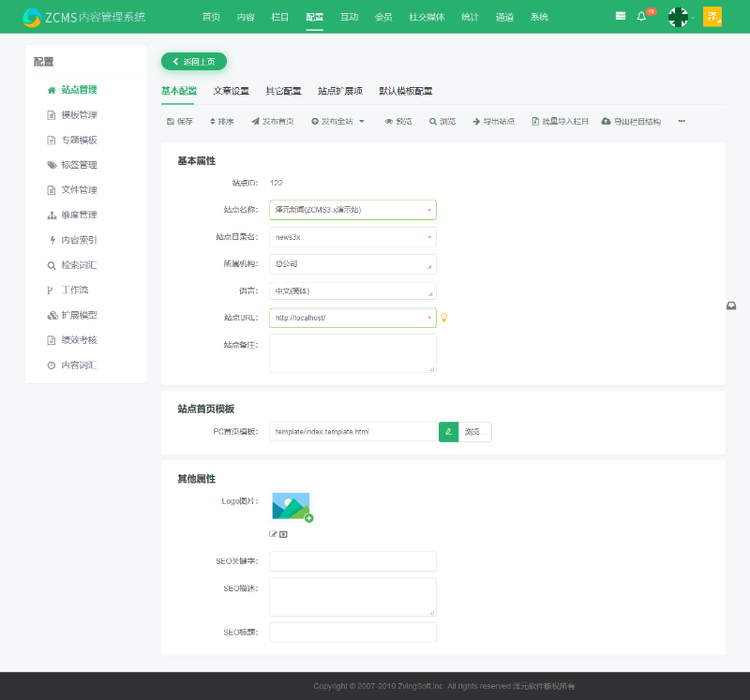Click 浏览 button beside PC首页模板
The height and width of the screenshot is (700, 750).
[474, 432]
